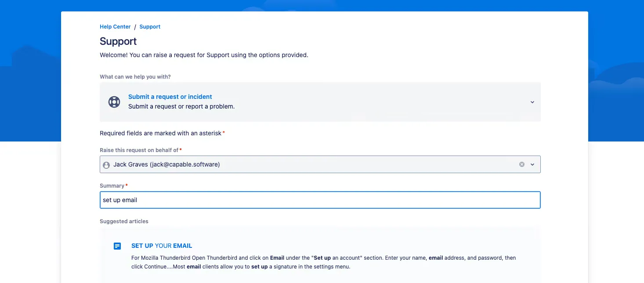This screenshot has height=283, width=644.
Task: Click the lifebuoy request type icon
Action: pyautogui.click(x=114, y=102)
